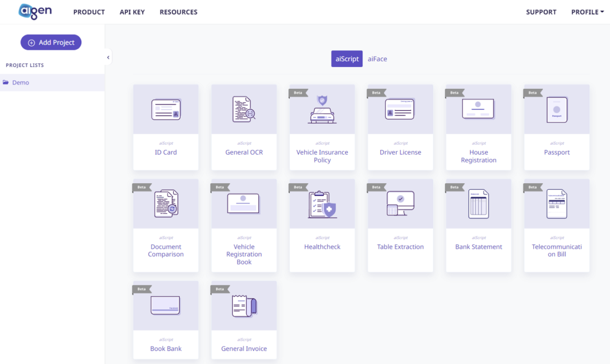Viewport: 610px width, 364px height.
Task: Click the General Invoice receipt icon
Action: [244, 306]
